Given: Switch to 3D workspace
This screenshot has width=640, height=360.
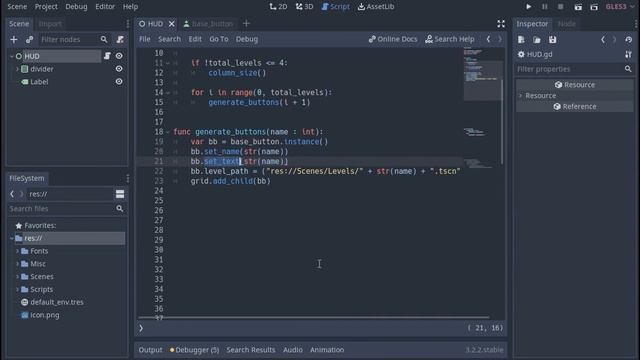Looking at the screenshot, I should click(304, 7).
